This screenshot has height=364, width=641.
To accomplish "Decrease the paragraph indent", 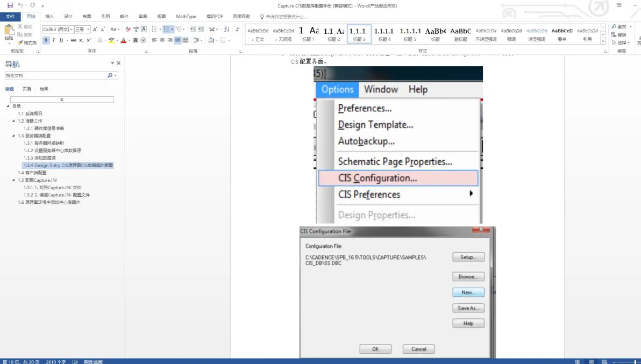I will point(193,30).
